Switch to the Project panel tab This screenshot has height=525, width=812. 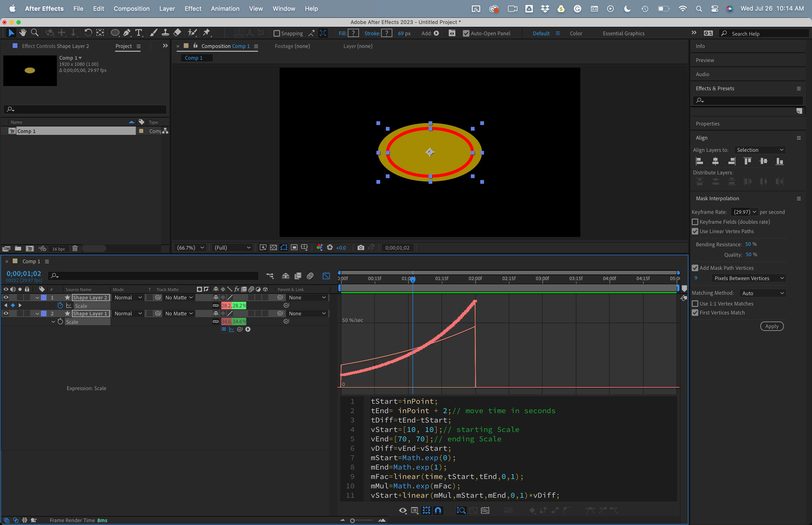tap(123, 46)
